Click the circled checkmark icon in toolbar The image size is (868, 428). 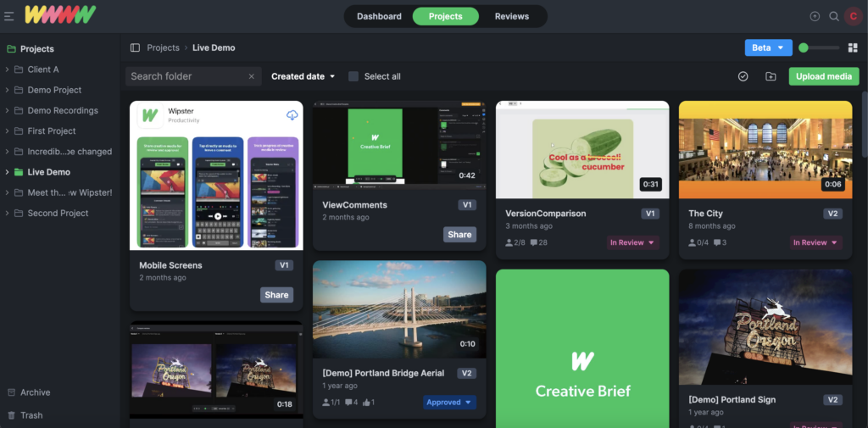[x=743, y=76]
